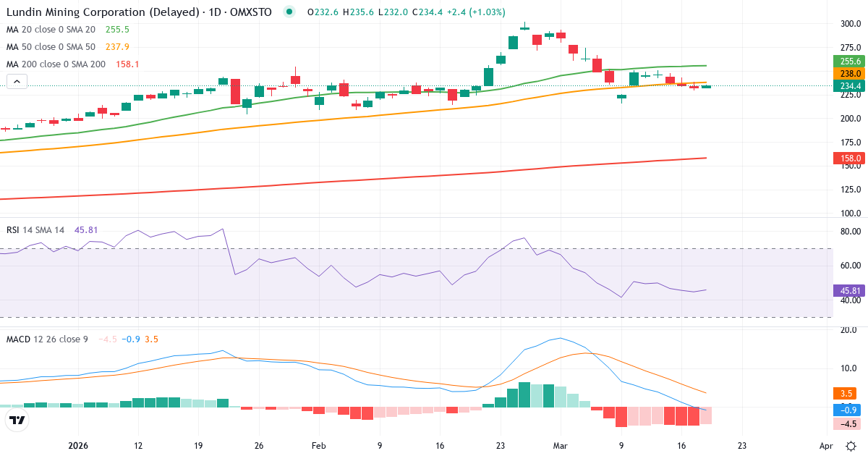Click the blue MACD value -0.9 label
The height and width of the screenshot is (456, 868).
tap(848, 410)
